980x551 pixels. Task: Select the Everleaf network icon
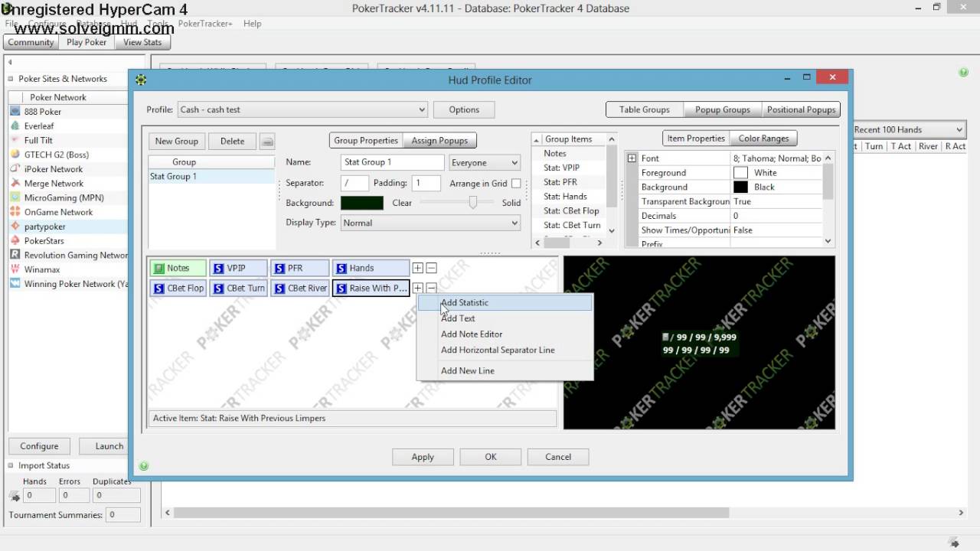pyautogui.click(x=16, y=126)
